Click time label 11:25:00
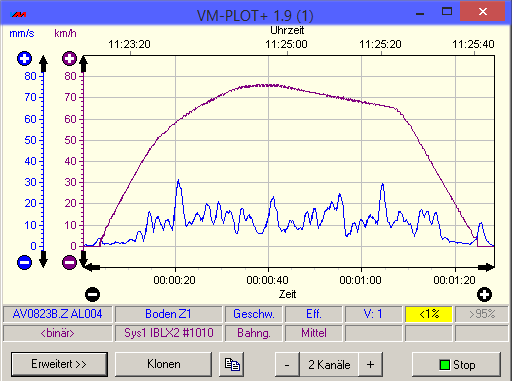 pyautogui.click(x=286, y=44)
